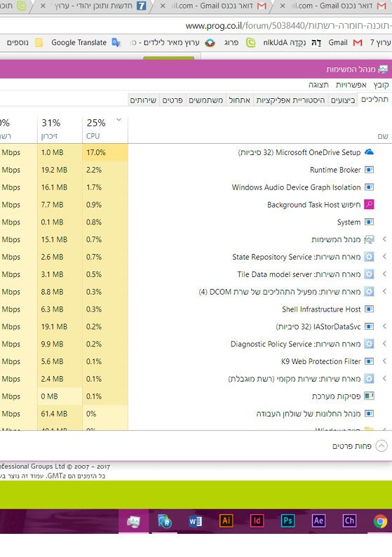Click the browser address bar URL
392x557 pixels.
coord(288,25)
